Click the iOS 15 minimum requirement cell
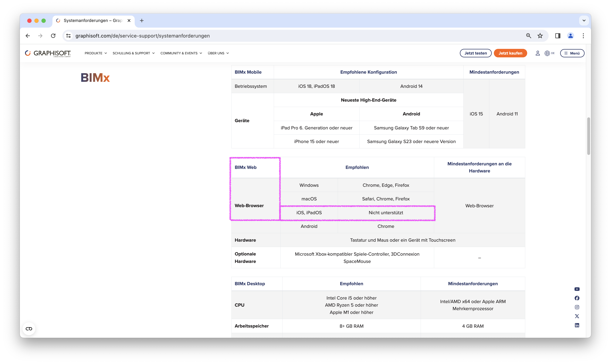The height and width of the screenshot is (364, 611). pyautogui.click(x=476, y=114)
